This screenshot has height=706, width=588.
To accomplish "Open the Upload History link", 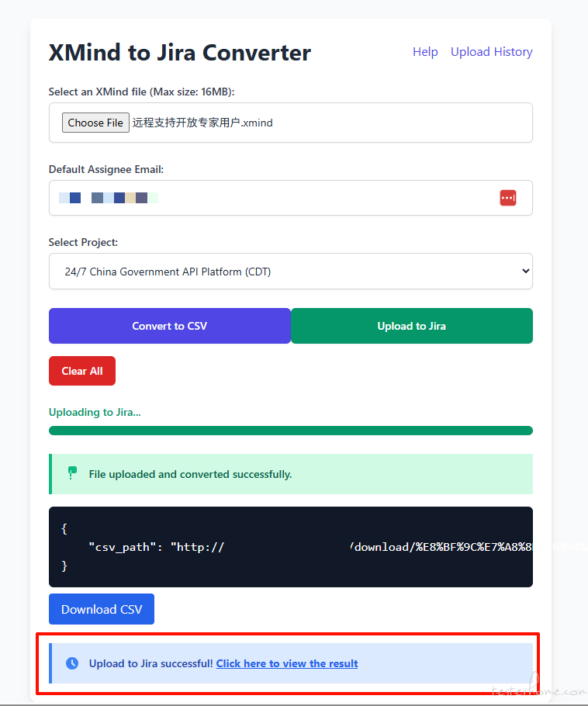I will point(491,52).
